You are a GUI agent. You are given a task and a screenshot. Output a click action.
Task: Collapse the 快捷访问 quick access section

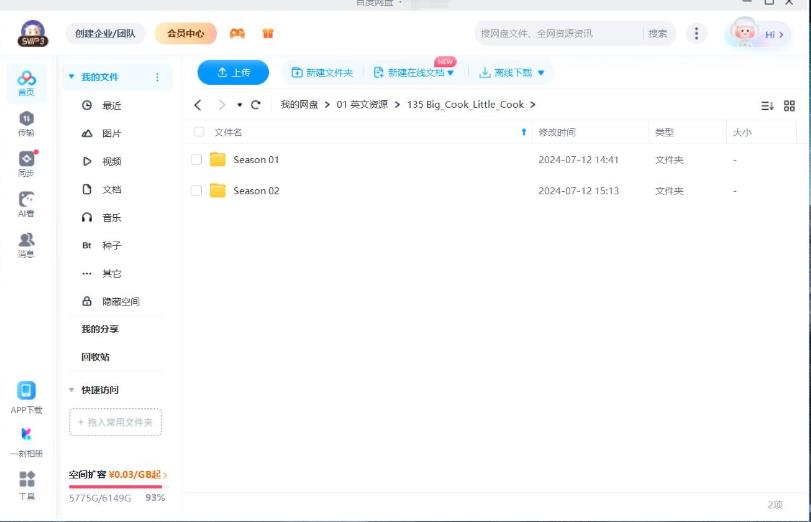point(71,390)
